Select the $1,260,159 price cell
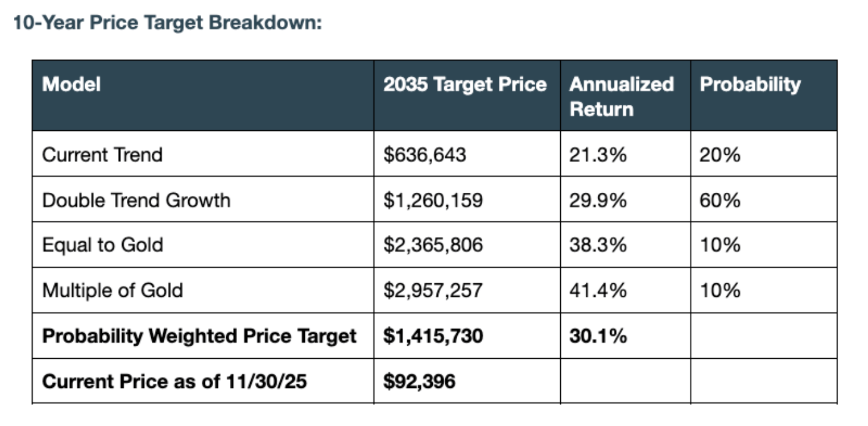Screen dimensions: 868x426 coord(433,200)
